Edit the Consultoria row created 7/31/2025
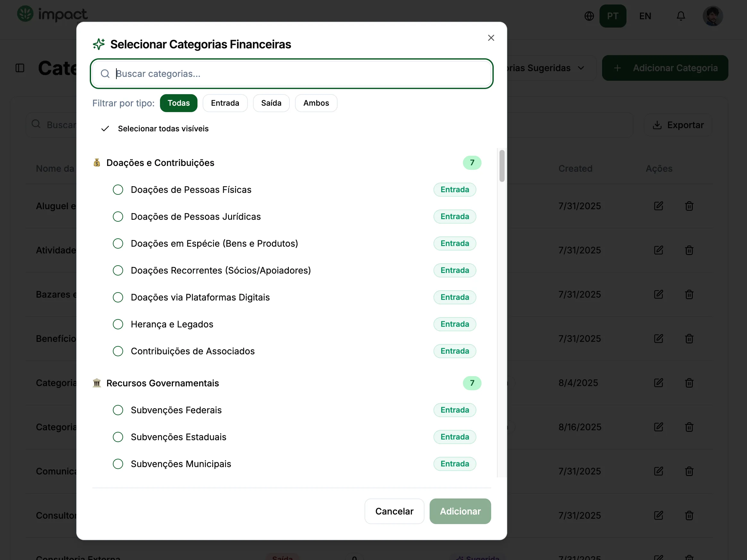The image size is (747, 560). pyautogui.click(x=659, y=515)
